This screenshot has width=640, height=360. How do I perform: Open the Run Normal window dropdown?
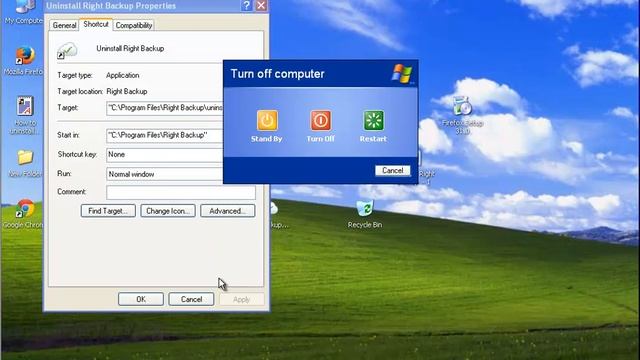tap(164, 174)
